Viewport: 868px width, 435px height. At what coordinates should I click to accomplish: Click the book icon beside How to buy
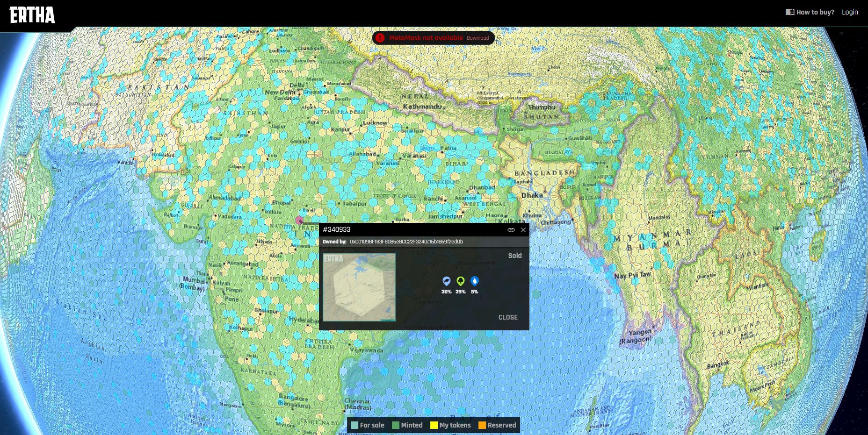[x=790, y=12]
